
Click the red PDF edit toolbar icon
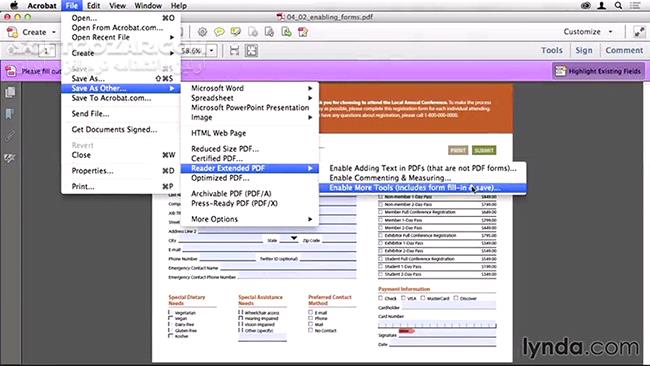(303, 32)
